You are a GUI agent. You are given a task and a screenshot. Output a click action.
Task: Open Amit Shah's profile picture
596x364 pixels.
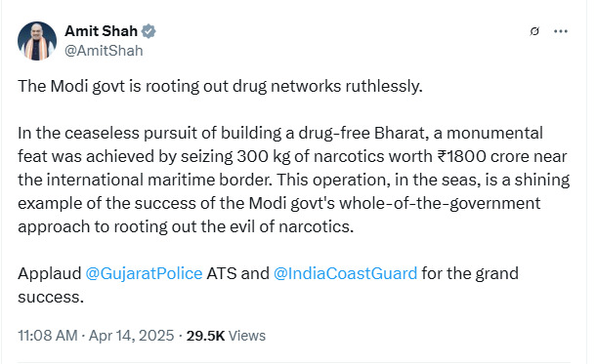(37, 41)
